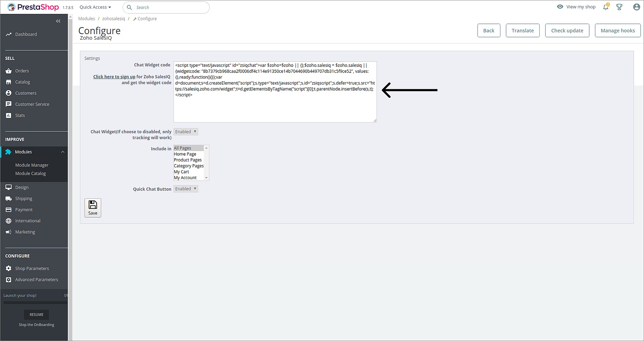Select Product Pages in Include in list
Screen dimensions: 644x341
189,160
